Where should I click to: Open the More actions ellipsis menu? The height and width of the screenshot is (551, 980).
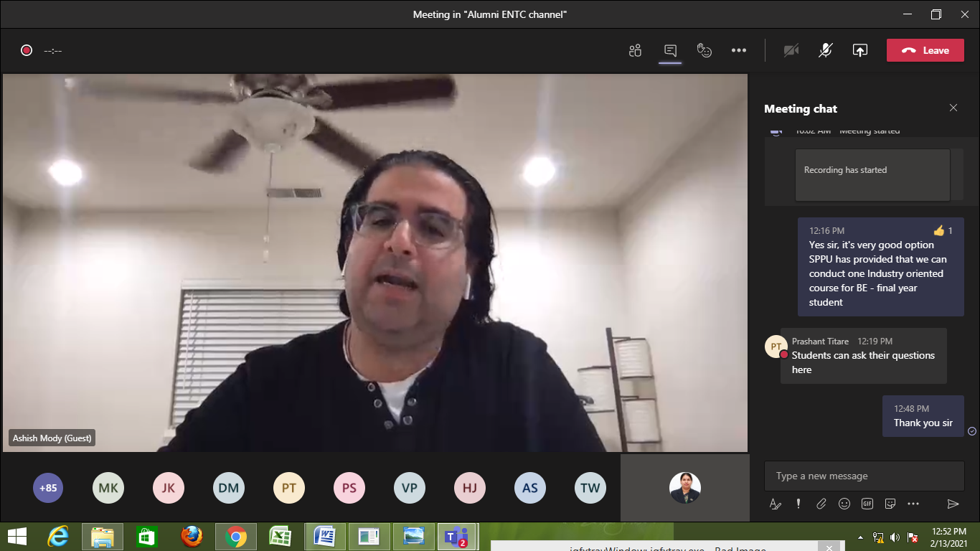click(739, 50)
